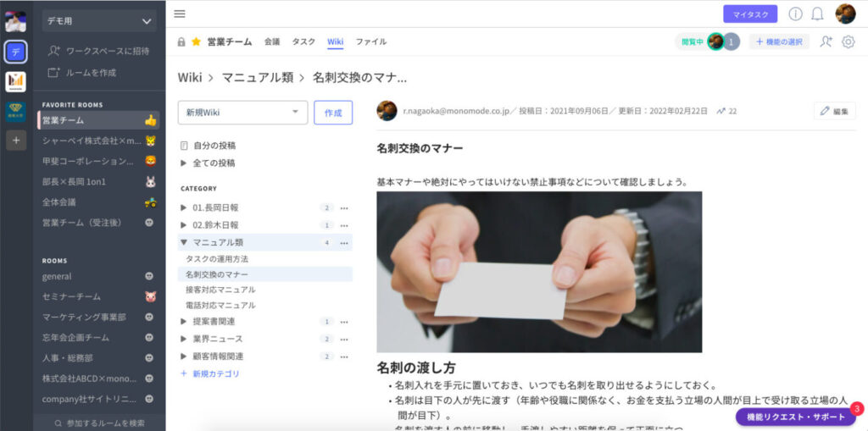Screen dimensions: 868x431
Task: Click the thumbs-up emoji on 営業チーム room
Action: click(151, 120)
